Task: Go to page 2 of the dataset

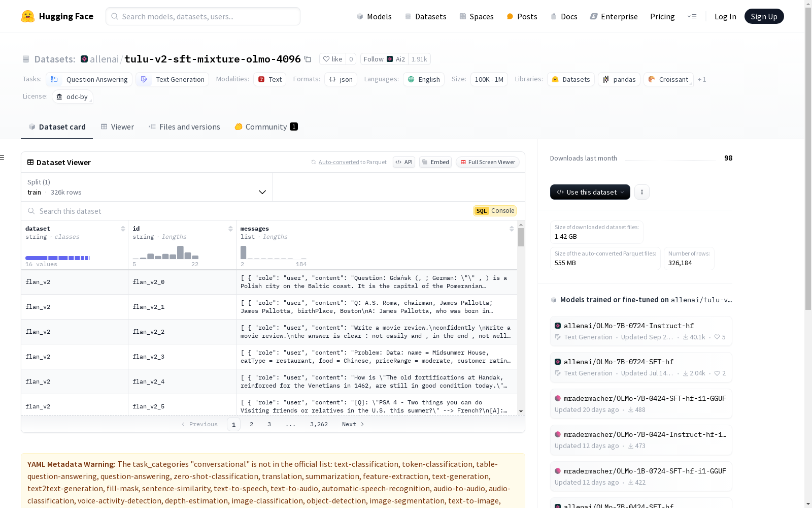Action: (x=251, y=424)
